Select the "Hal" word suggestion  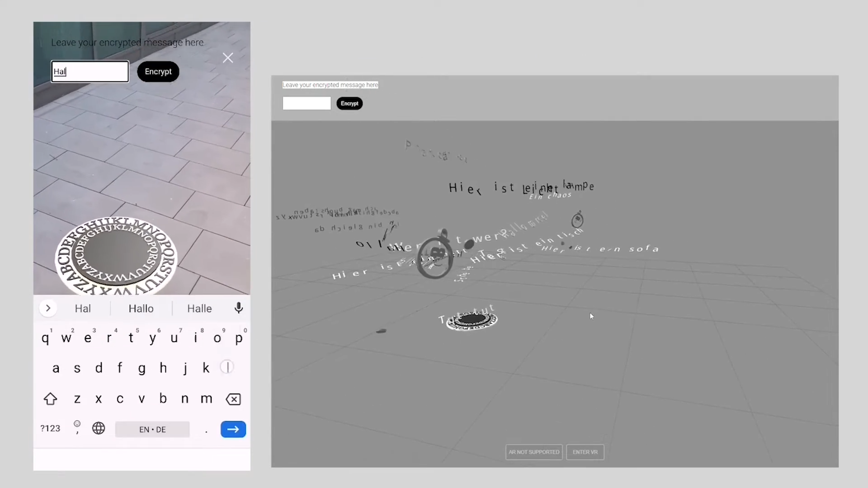tap(83, 309)
